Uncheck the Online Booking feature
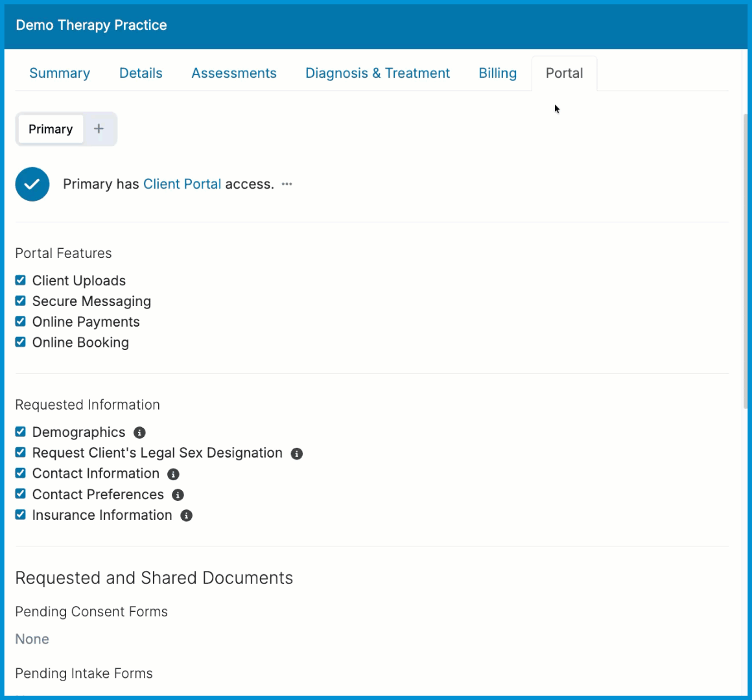 (19, 342)
